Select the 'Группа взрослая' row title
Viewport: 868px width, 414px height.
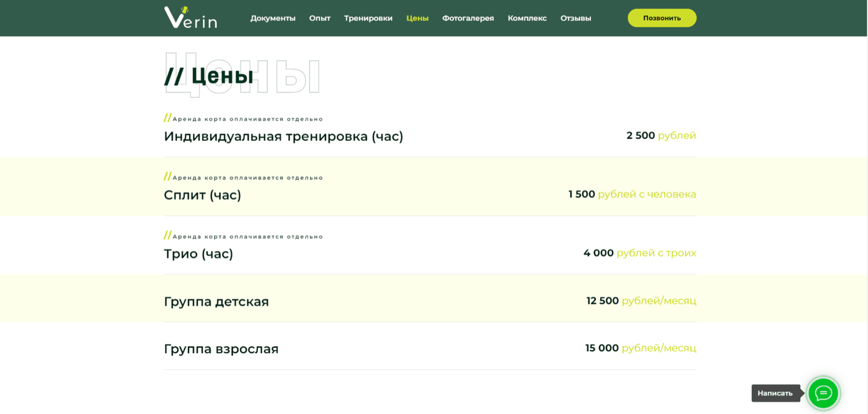pyautogui.click(x=221, y=349)
